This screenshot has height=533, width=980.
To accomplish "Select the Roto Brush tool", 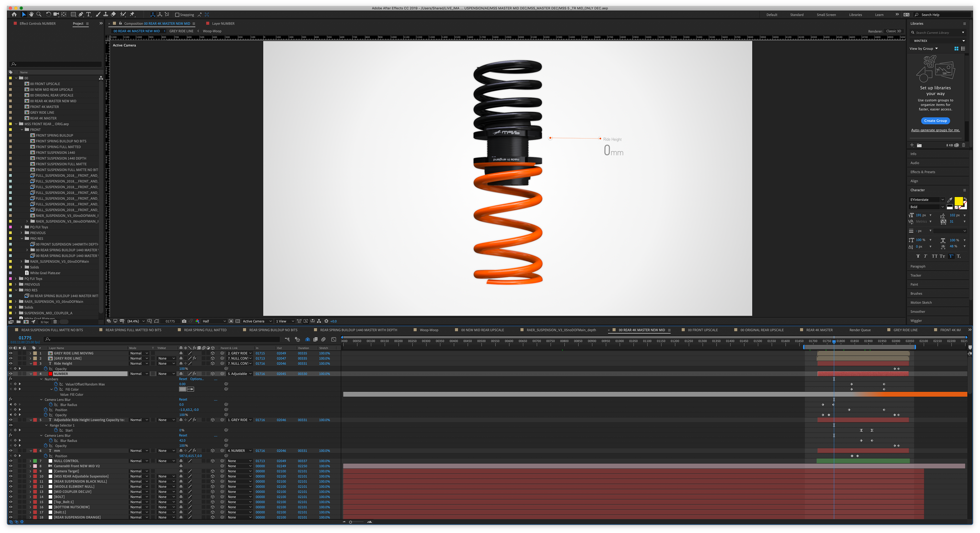I will coord(123,15).
